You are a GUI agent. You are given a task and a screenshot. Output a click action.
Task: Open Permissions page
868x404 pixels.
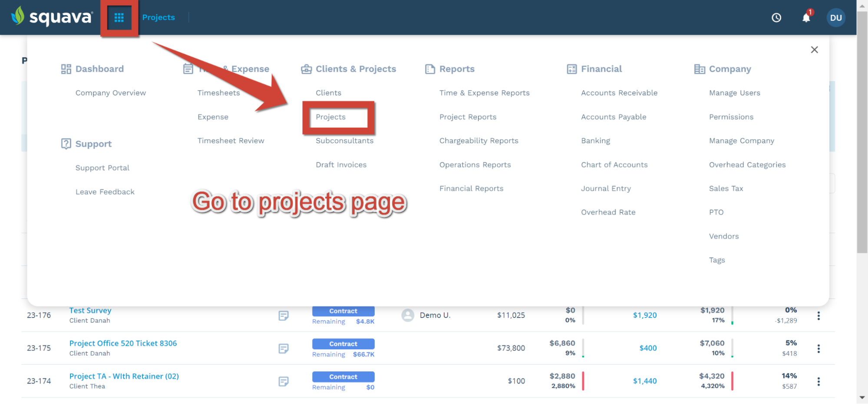[x=731, y=117]
